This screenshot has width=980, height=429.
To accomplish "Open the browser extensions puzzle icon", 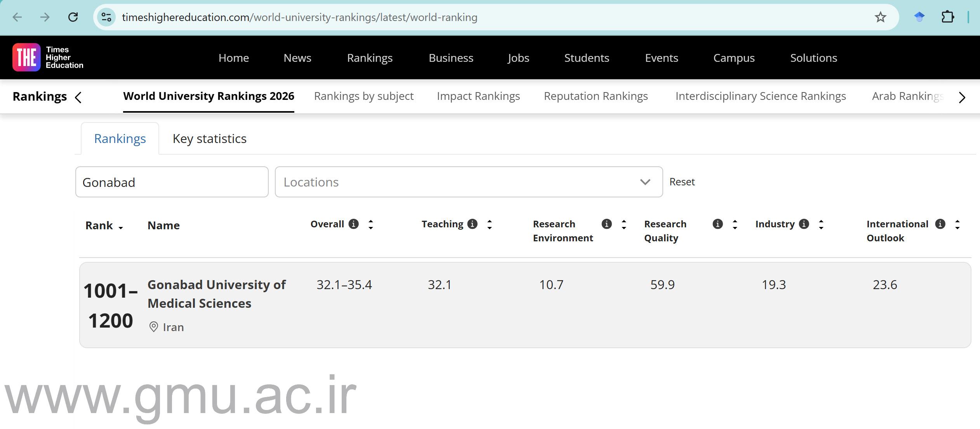I will pos(947,17).
